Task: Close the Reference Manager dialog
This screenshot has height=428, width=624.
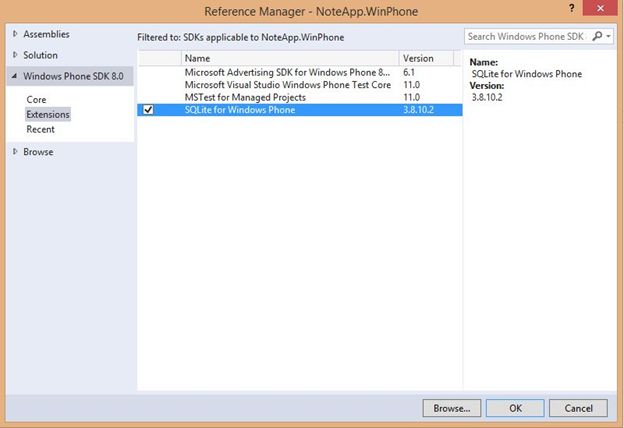Action: click(600, 8)
